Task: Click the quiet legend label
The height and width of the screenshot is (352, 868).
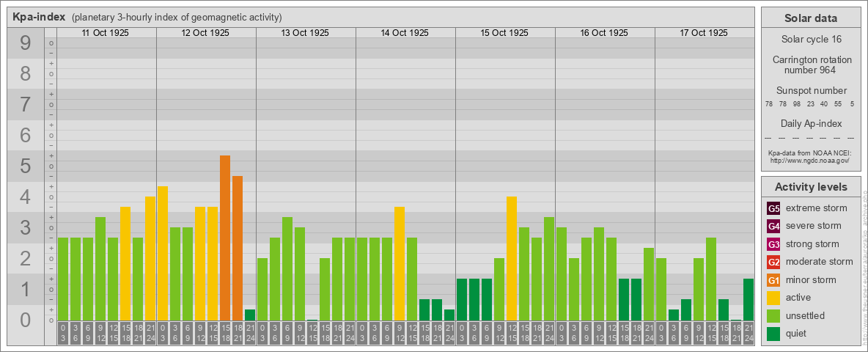Action: tap(797, 333)
